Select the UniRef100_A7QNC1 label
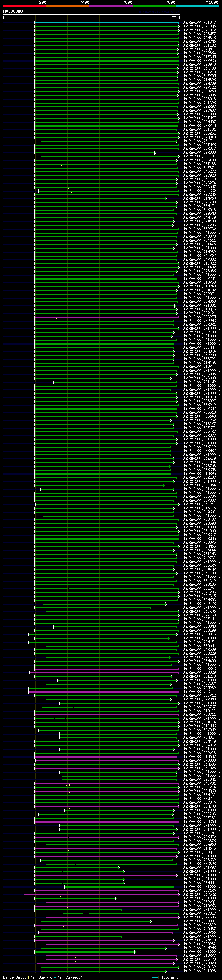The width and height of the screenshot is (222, 980). [199, 49]
